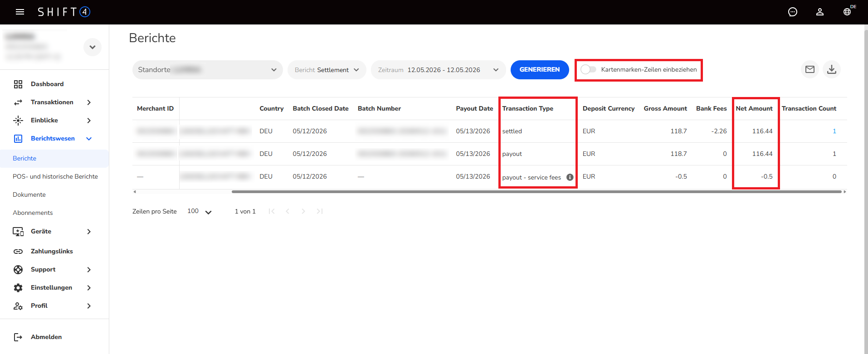Click the Zahlungslinks link icon
Screen dimensions: 868x354
(18, 252)
